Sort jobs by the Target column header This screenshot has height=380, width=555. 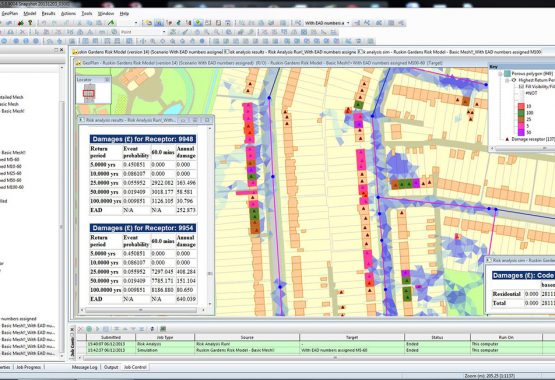coord(352,338)
